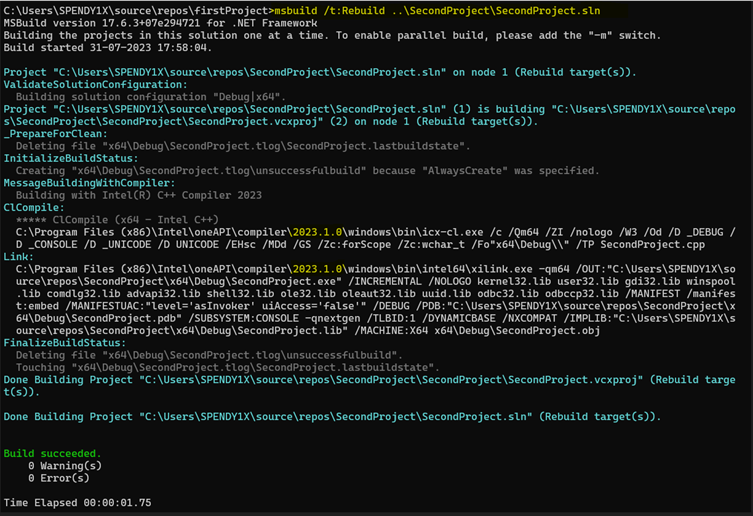
Task: Click "Done Building Project" line for SecondProject.sln
Action: coord(332,415)
